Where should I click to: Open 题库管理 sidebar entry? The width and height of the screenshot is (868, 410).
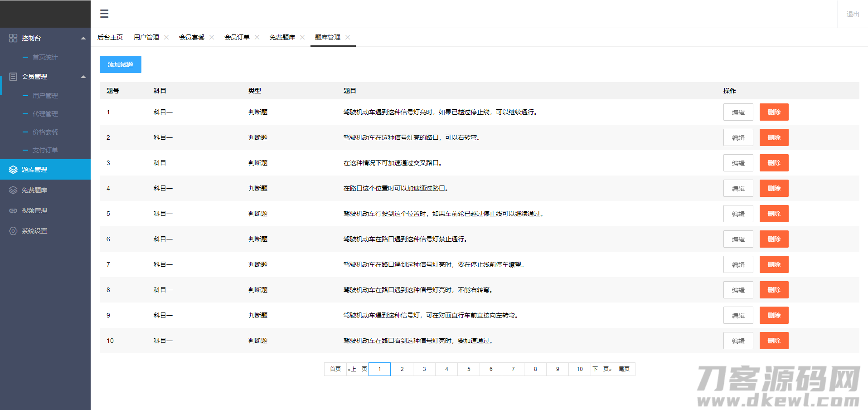point(45,170)
